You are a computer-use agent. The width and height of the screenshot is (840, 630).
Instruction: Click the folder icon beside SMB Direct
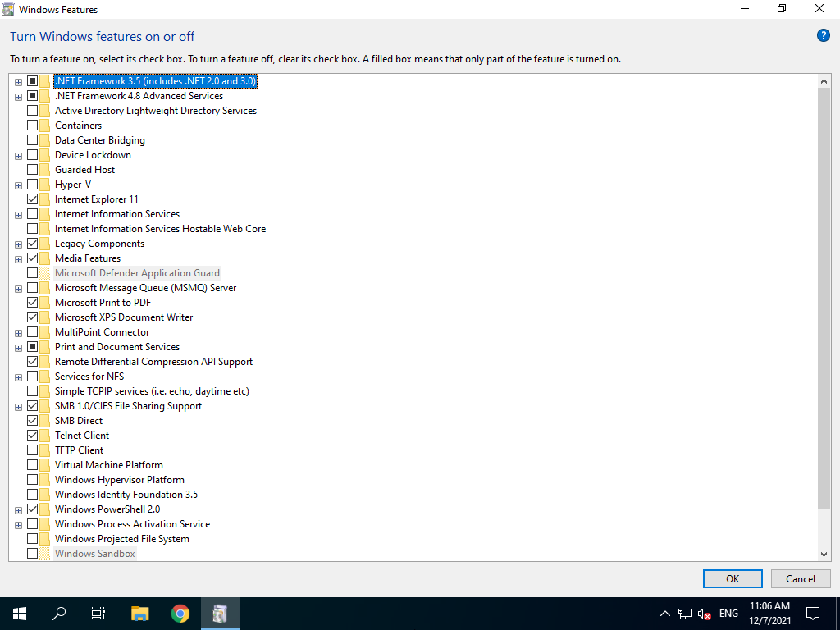click(44, 421)
